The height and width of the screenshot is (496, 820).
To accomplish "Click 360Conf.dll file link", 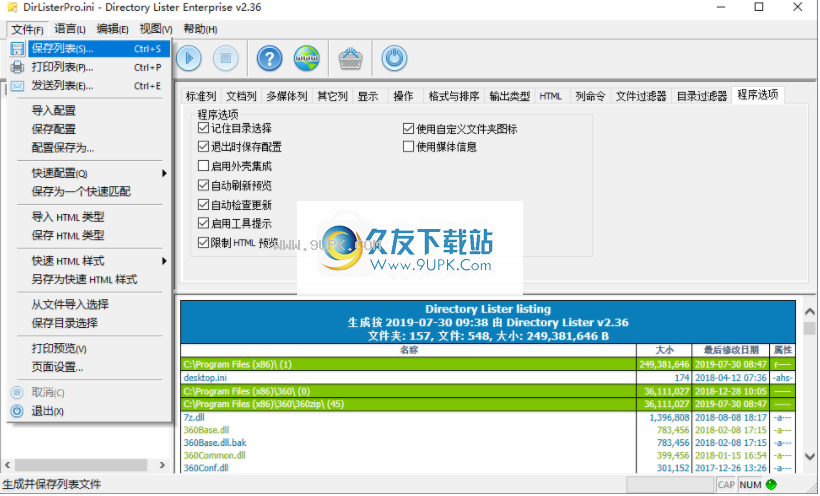I will point(206,468).
